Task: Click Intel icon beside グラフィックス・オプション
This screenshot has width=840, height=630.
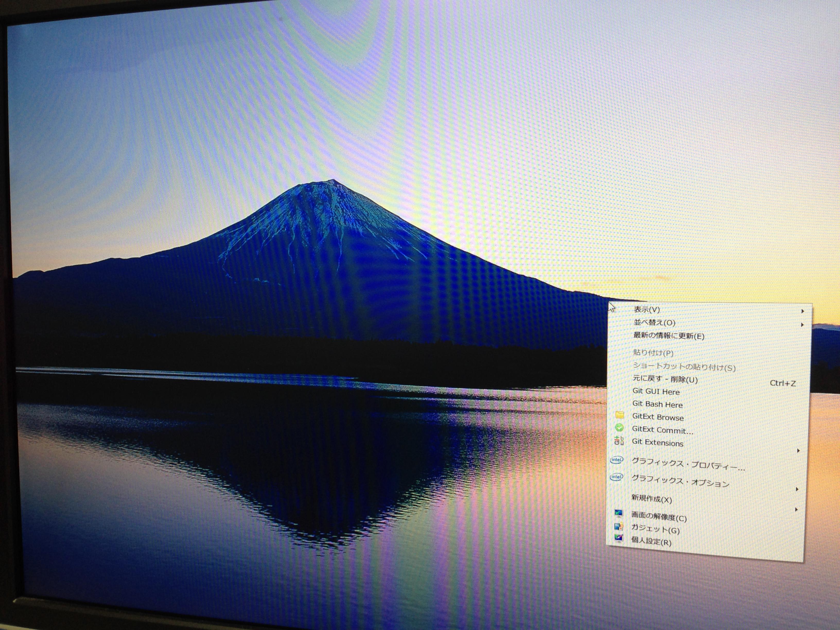Action: click(x=616, y=477)
